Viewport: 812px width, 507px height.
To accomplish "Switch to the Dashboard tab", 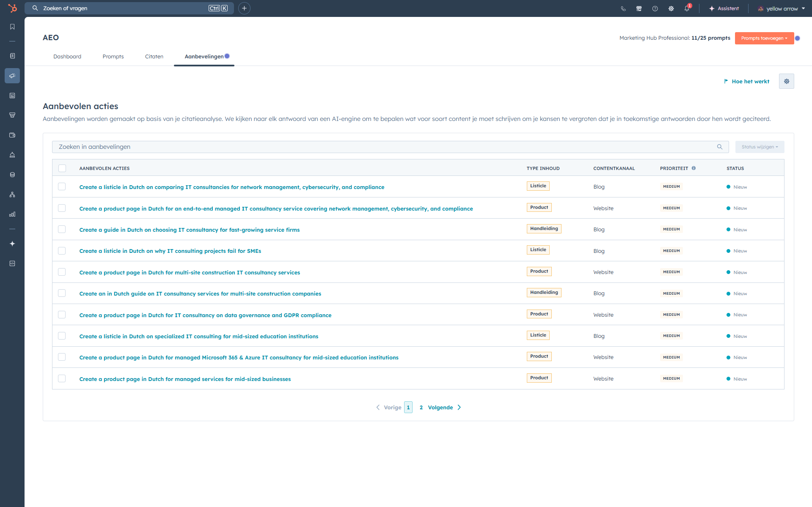I will coord(67,57).
